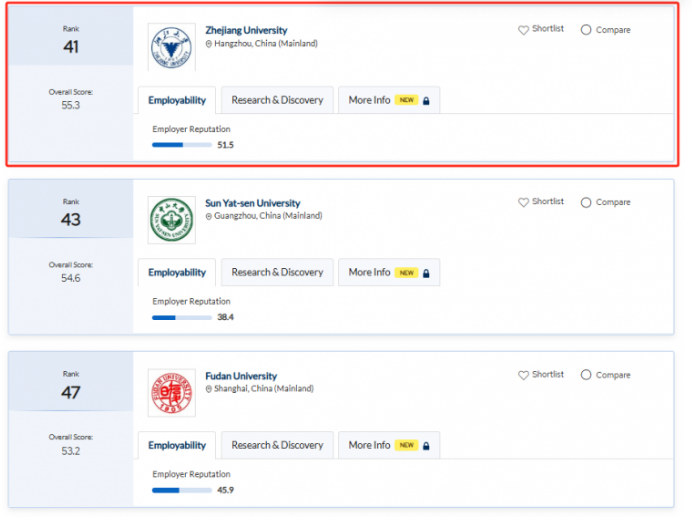Image resolution: width=692 pixels, height=526 pixels.
Task: Select Employability tab for Sun Yat-sen University
Action: coord(177,272)
